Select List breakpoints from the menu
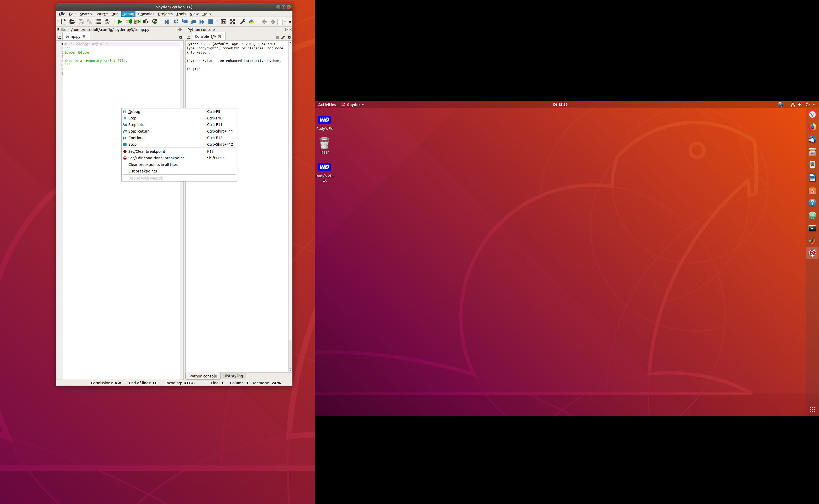The image size is (819, 504). point(143,171)
